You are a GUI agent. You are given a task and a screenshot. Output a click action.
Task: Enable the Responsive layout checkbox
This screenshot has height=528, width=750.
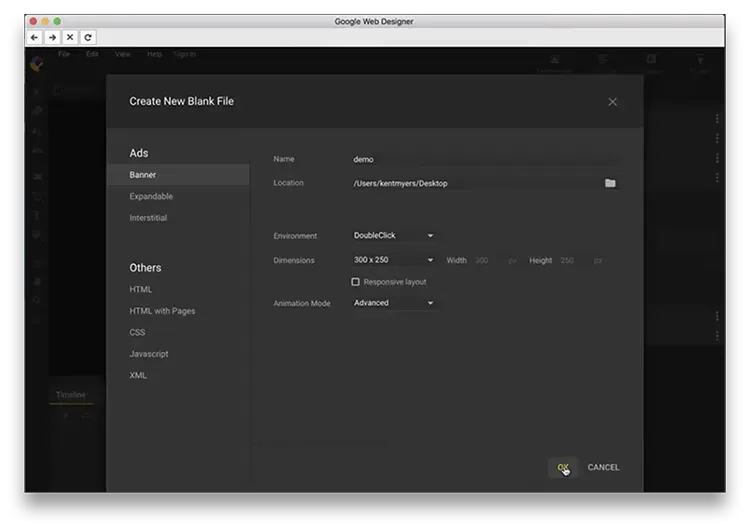pyautogui.click(x=356, y=282)
